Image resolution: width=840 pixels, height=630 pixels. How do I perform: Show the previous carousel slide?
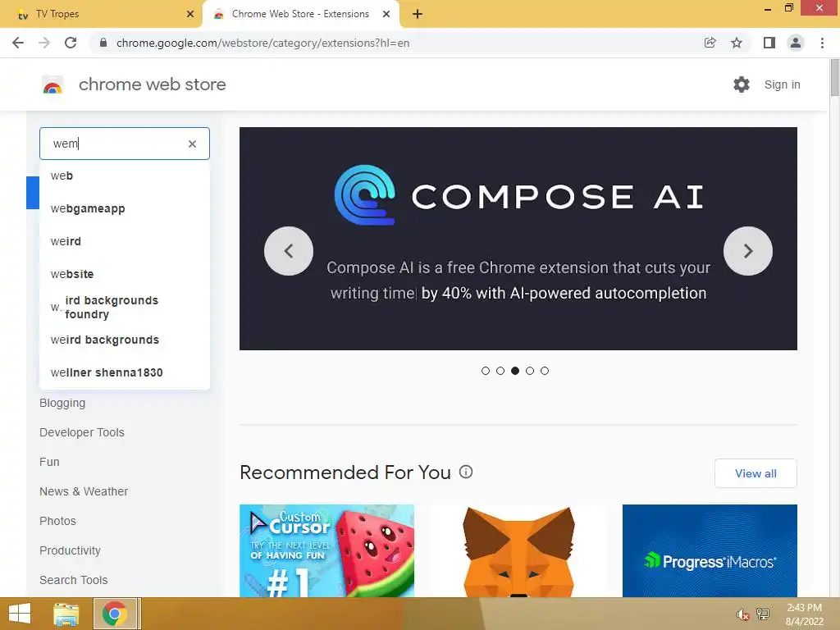[x=289, y=251]
